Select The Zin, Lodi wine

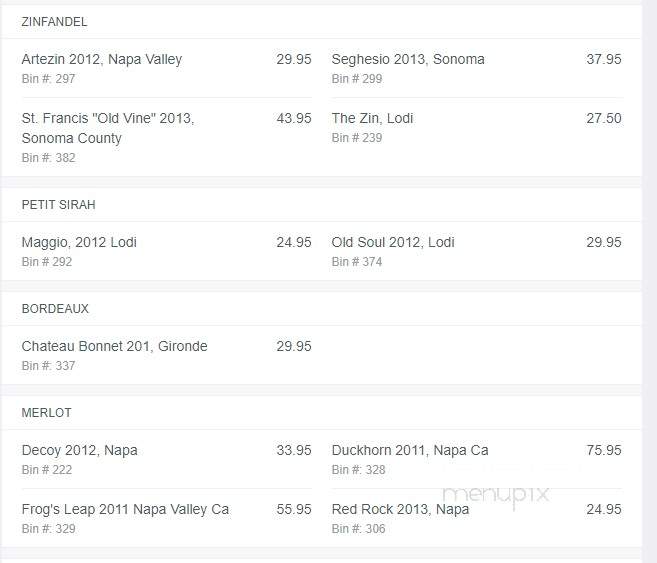[x=372, y=119]
